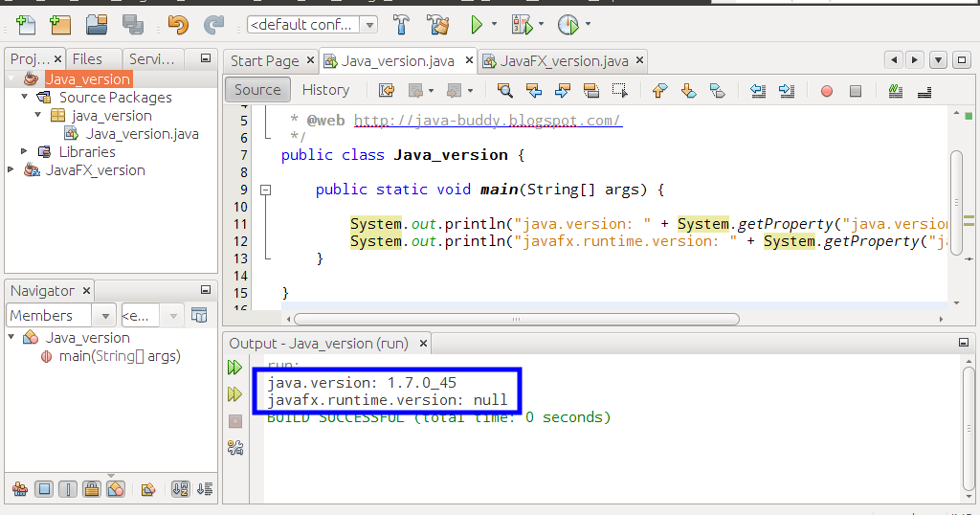Viewport: 980px width, 515px height.
Task: Stop macro recording icon
Action: point(856,91)
